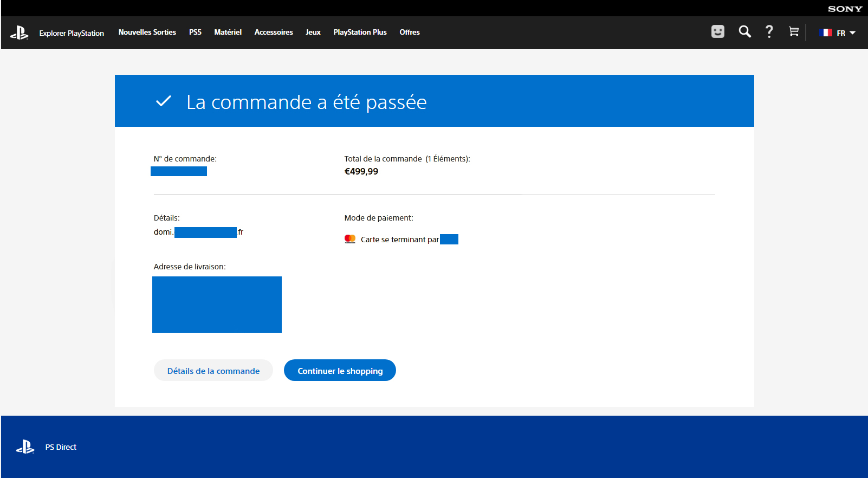Open Nouvelles Sorties menu
Screen dimensions: 868x478
[147, 33]
